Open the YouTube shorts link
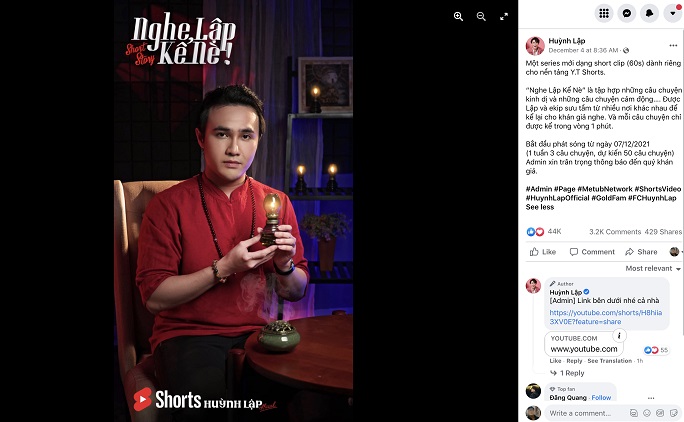Screen dimensions: 684x422 (x=605, y=317)
